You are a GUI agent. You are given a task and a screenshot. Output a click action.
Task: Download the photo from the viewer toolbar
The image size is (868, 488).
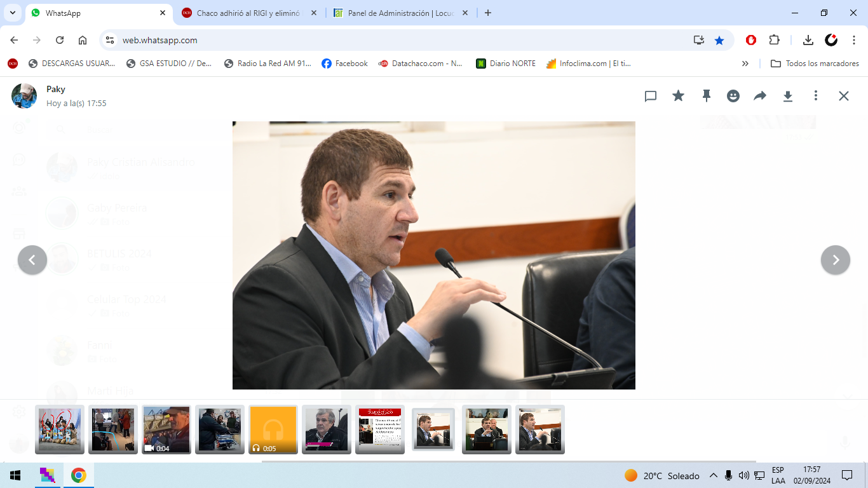click(x=788, y=96)
